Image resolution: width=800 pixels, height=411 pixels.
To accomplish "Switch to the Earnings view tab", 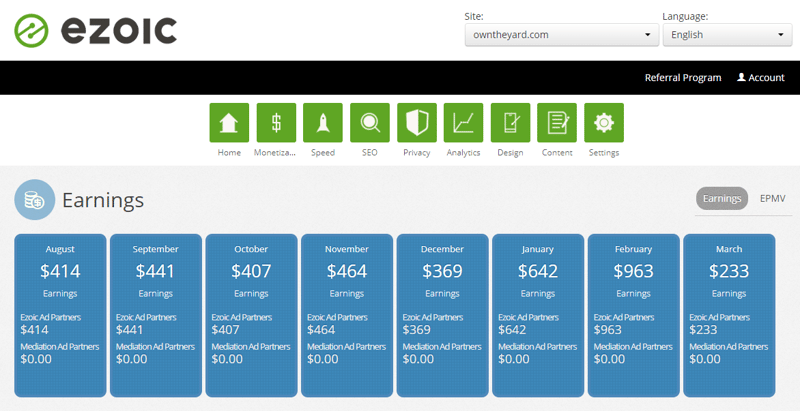I will tap(722, 198).
